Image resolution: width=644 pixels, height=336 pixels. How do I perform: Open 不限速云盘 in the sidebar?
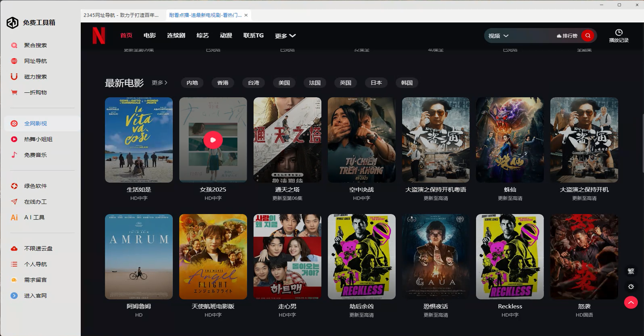click(38, 248)
